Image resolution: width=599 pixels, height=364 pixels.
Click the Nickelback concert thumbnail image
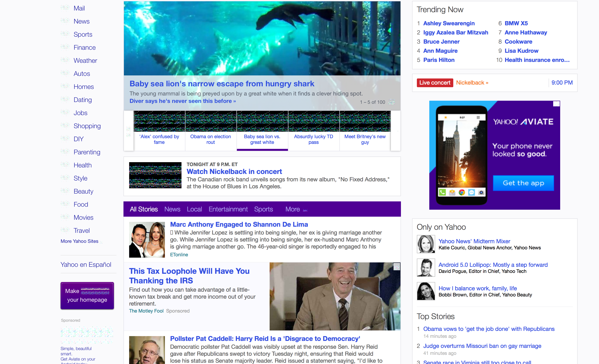click(x=155, y=175)
